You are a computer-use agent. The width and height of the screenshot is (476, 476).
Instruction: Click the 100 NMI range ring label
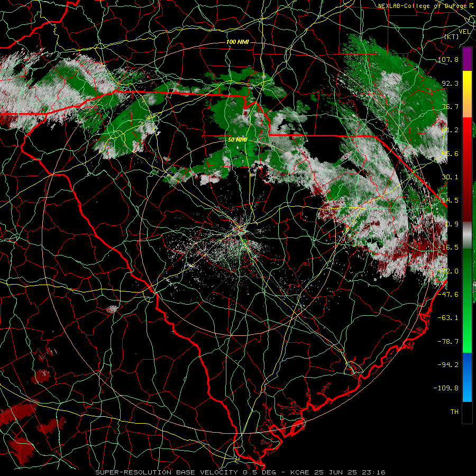pyautogui.click(x=237, y=42)
